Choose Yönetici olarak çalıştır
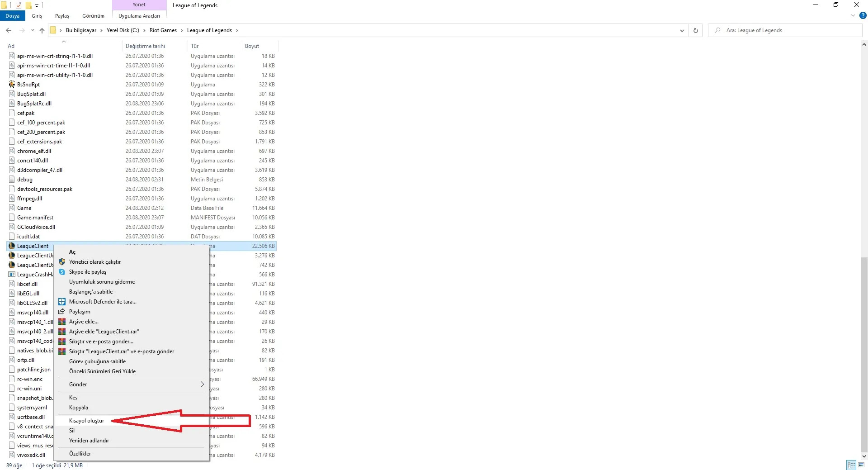The width and height of the screenshot is (868, 470). coord(95,262)
